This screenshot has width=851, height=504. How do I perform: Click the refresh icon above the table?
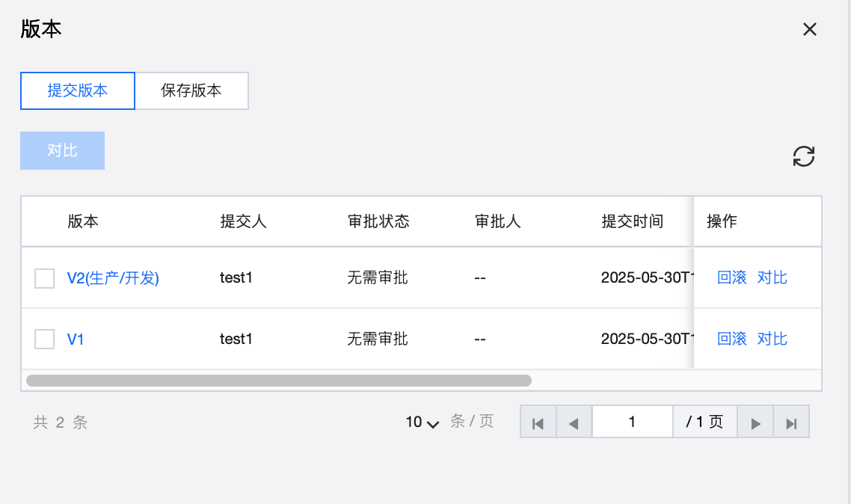(x=804, y=156)
